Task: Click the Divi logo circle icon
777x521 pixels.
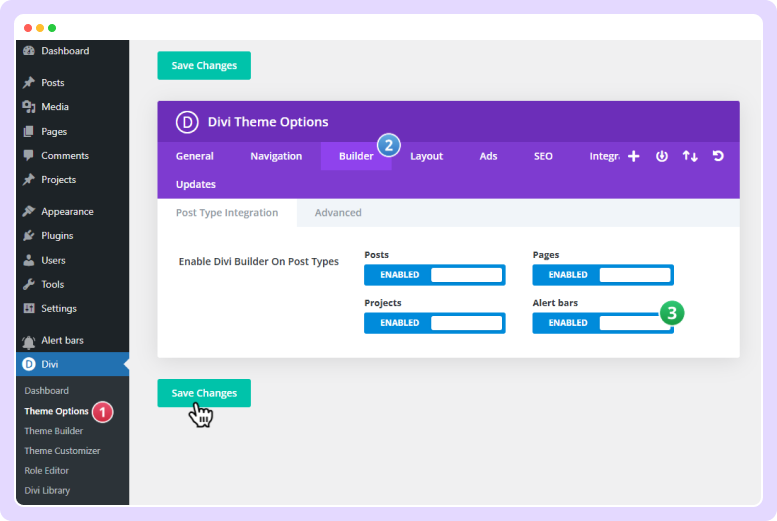Action: tap(187, 122)
